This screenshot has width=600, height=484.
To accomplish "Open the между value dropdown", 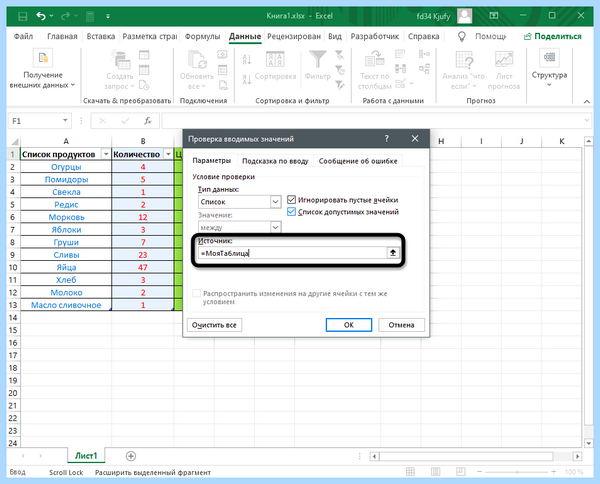I will click(276, 227).
